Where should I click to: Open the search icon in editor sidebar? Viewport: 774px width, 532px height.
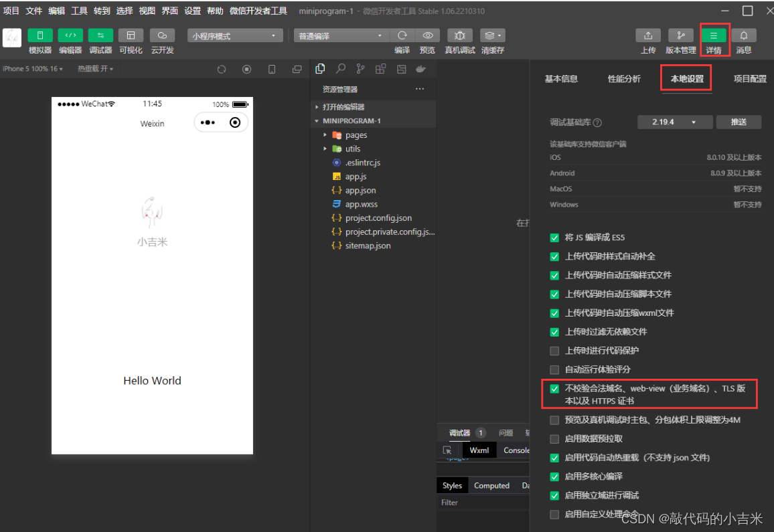pos(341,69)
